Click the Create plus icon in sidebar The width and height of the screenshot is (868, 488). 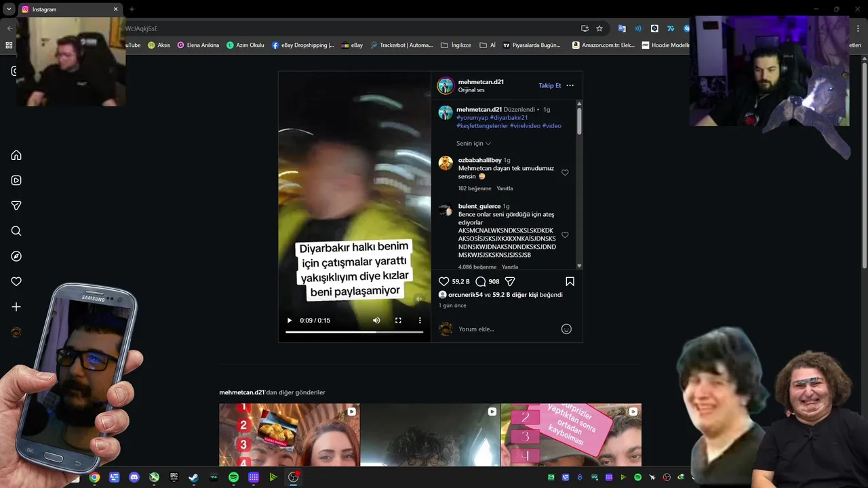point(16,307)
